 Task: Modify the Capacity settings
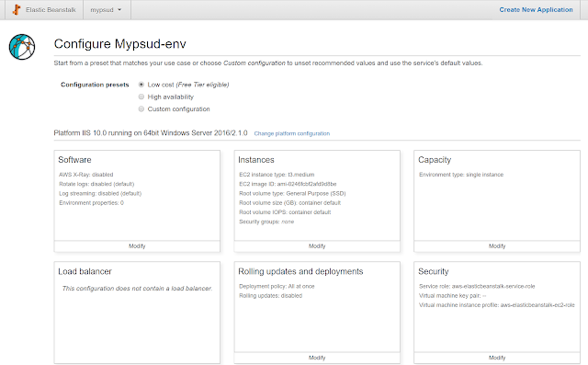click(497, 246)
